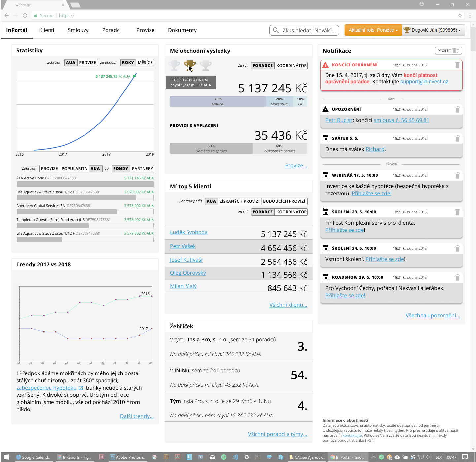The width and height of the screenshot is (476, 462).
Task: Open the Provize menu item
Action: click(x=145, y=30)
